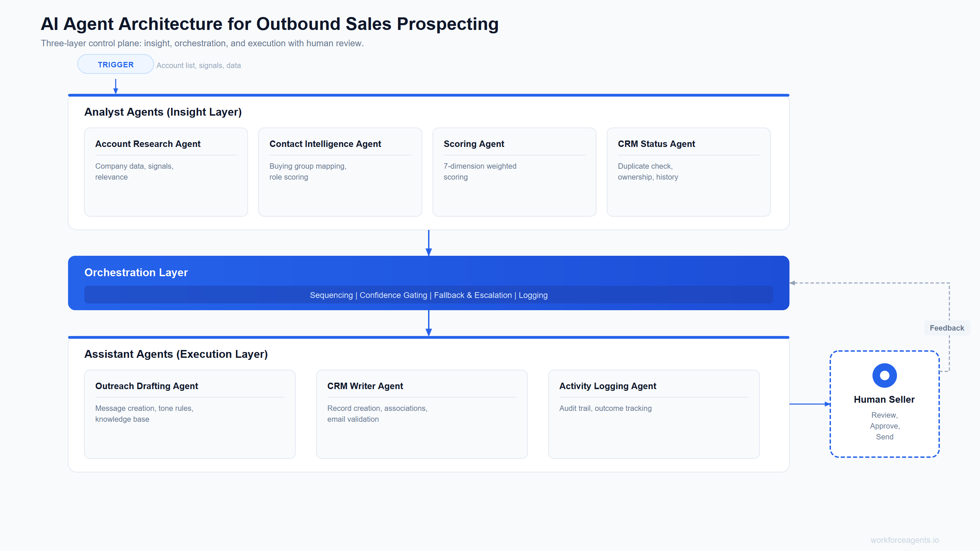
Task: Click the arrow below the TRIGGER pill
Action: click(x=116, y=86)
